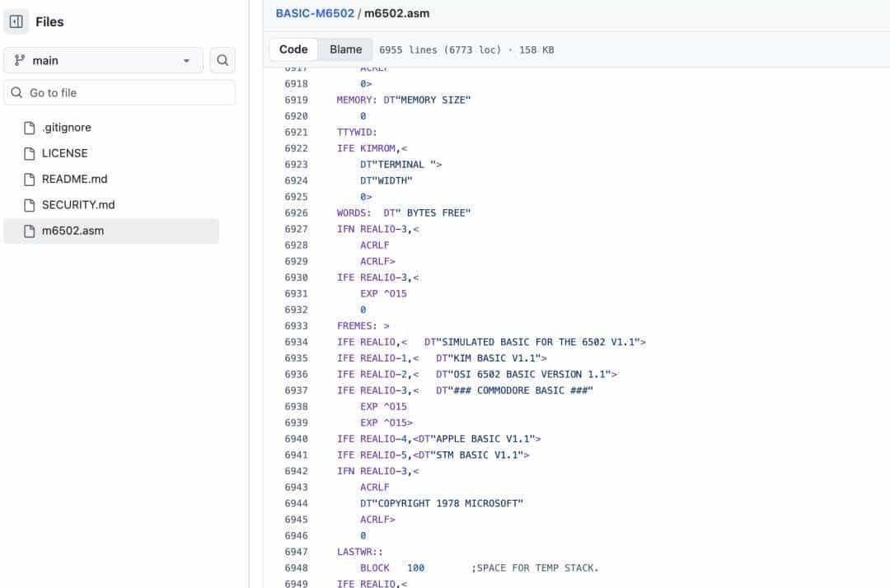The width and height of the screenshot is (890, 588).
Task: Switch to the Code tab
Action: click(293, 49)
